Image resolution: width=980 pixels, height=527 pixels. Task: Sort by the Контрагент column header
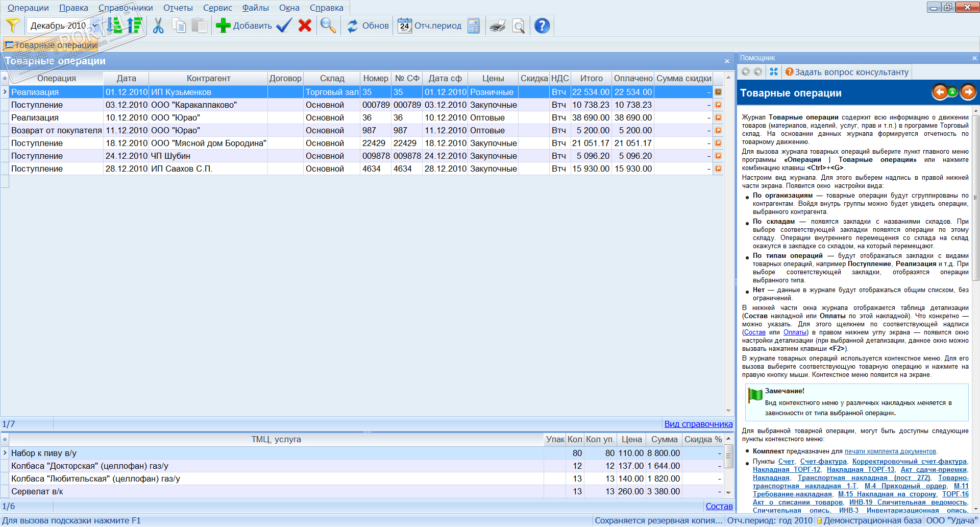[x=208, y=79]
